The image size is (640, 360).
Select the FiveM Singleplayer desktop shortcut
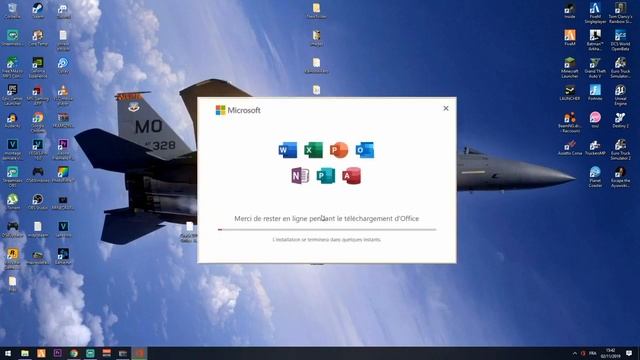click(595, 13)
